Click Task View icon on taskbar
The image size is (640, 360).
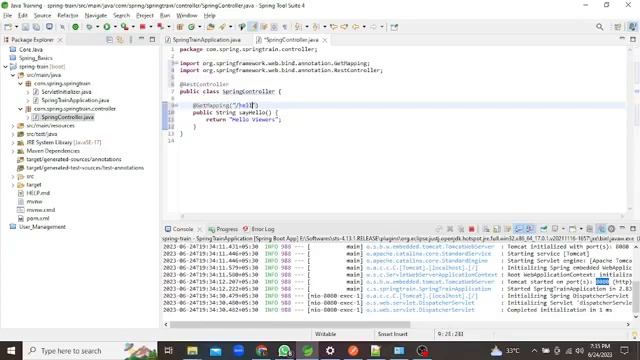pos(169,351)
